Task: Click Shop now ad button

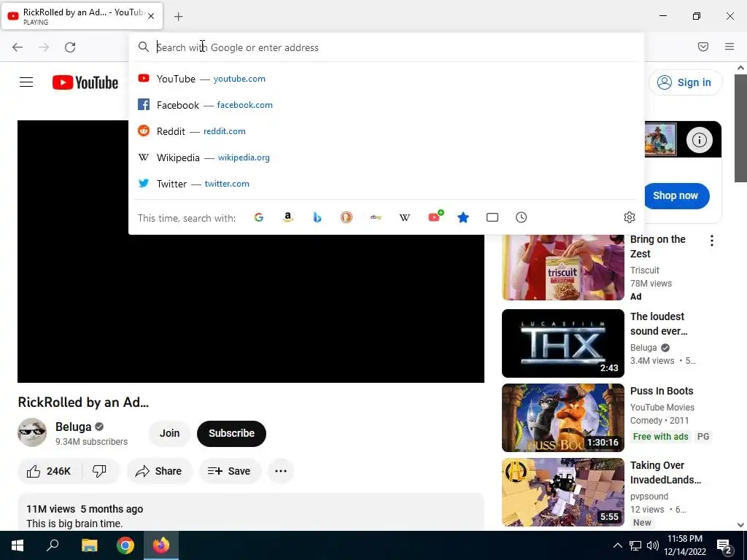Action: (676, 195)
